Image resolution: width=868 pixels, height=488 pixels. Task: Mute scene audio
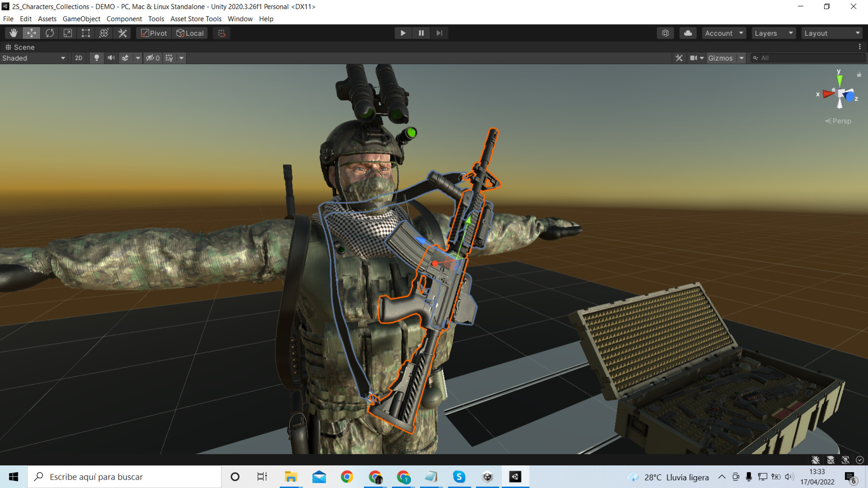pyautogui.click(x=111, y=58)
